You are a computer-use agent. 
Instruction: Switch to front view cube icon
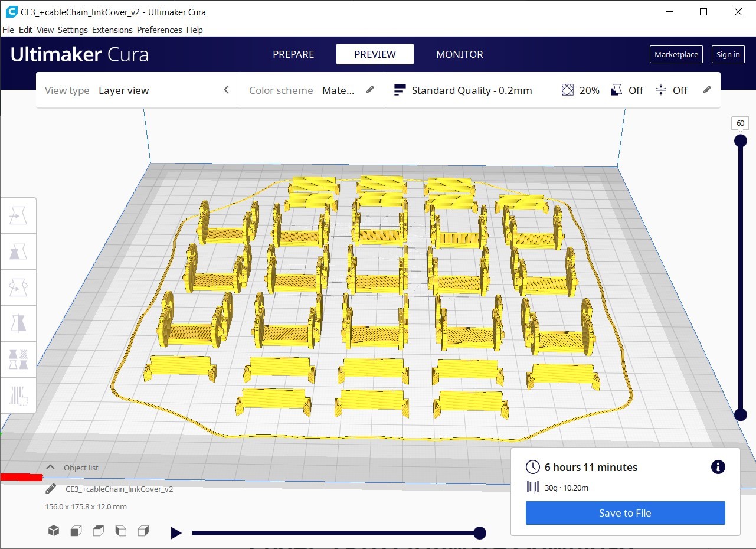coord(76,531)
